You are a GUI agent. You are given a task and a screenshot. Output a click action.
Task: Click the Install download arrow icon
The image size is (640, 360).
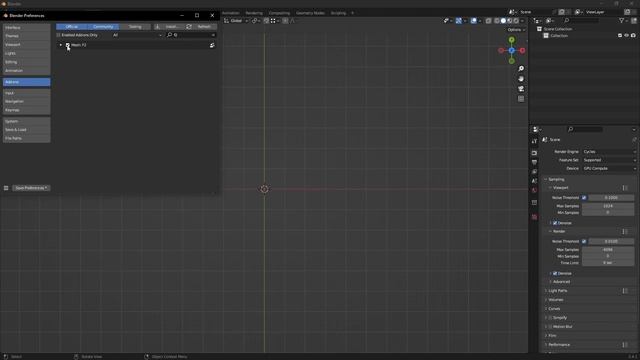pyautogui.click(x=158, y=27)
